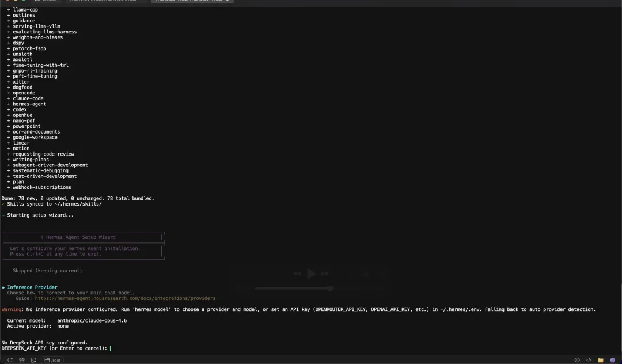The height and width of the screenshot is (364, 622).
Task: Click the home icon beside refresh in bottom bar
Action: click(22, 360)
